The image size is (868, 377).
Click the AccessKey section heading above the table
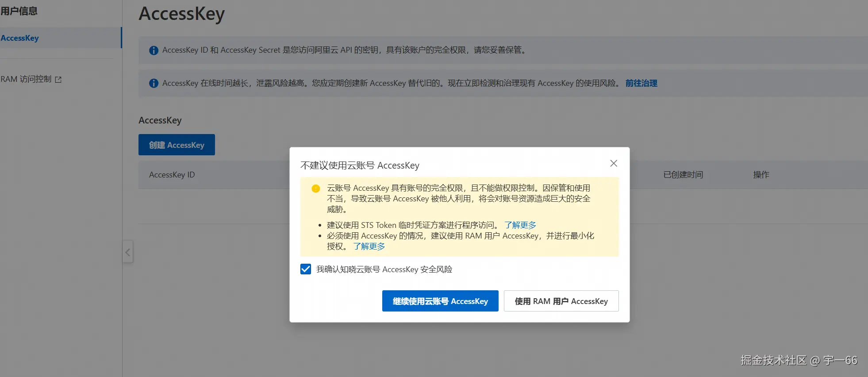pyautogui.click(x=160, y=120)
